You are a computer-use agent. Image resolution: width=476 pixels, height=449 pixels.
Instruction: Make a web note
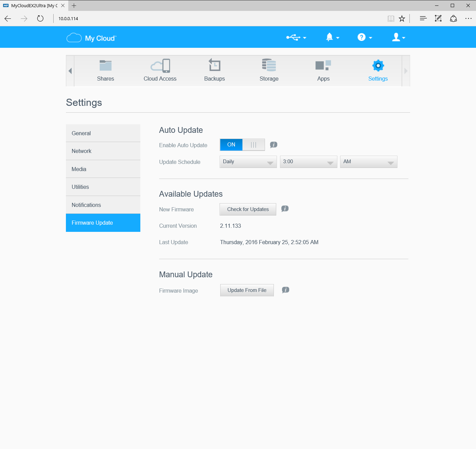[x=438, y=18]
